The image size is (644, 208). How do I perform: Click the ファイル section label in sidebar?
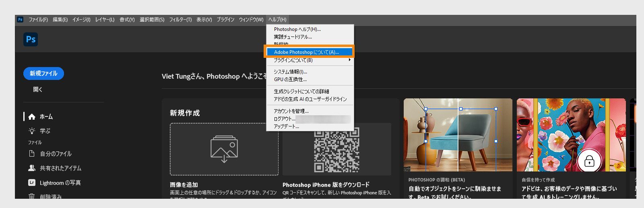[x=35, y=143]
